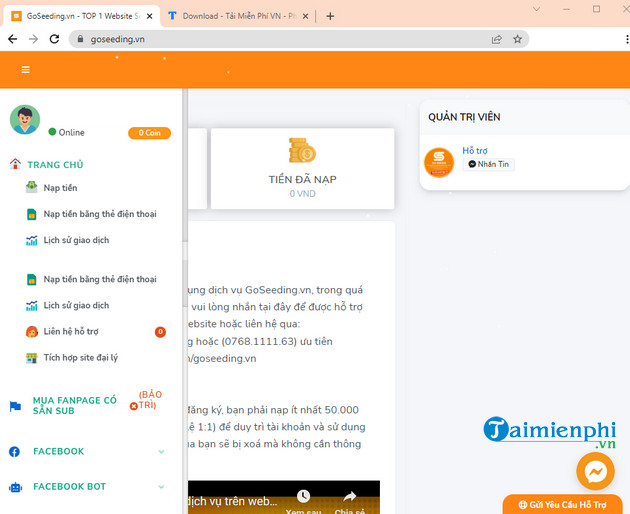Click the bookmark star icon in address bar

(518, 39)
